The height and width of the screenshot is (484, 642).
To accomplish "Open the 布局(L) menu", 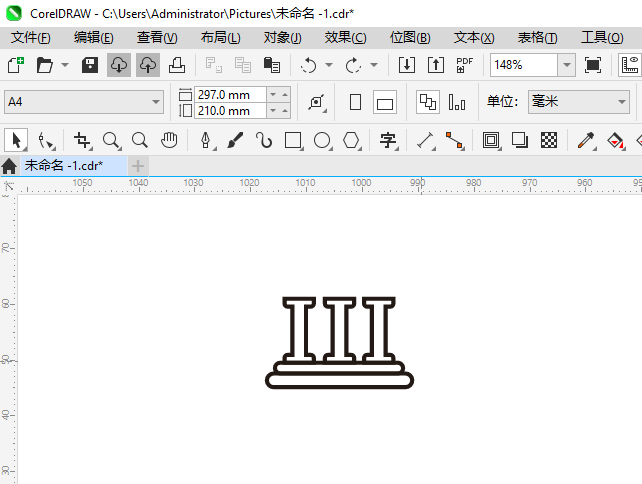I will tap(220, 38).
